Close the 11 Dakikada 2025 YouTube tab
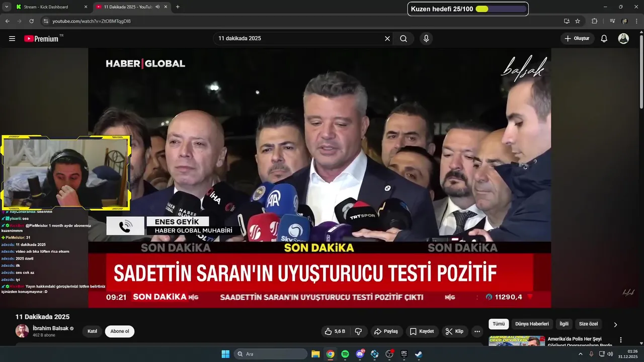The image size is (644, 362). 166,7
